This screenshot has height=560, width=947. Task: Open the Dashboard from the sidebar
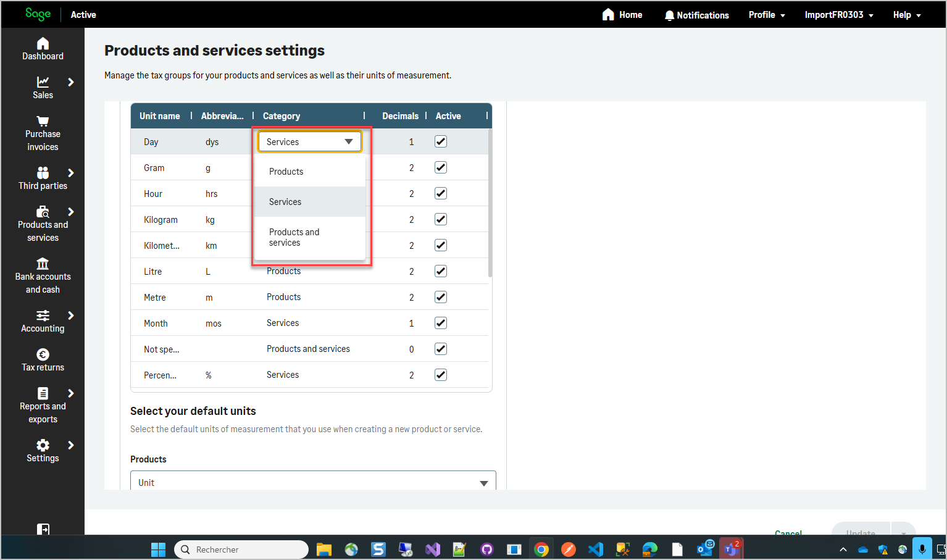point(43,49)
